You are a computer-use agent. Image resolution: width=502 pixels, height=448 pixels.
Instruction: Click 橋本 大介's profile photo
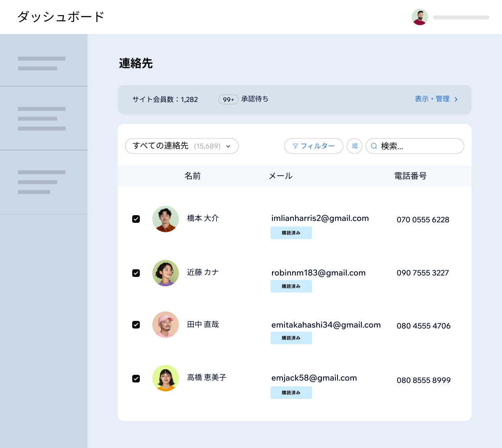tap(165, 219)
